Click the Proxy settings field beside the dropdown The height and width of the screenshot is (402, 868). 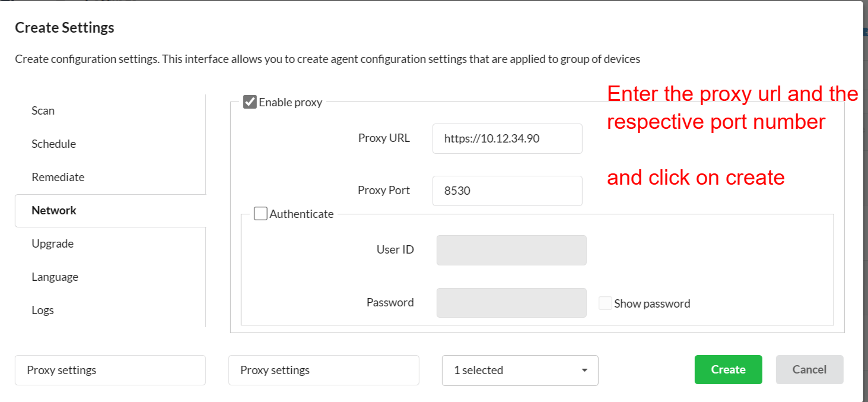click(x=324, y=371)
